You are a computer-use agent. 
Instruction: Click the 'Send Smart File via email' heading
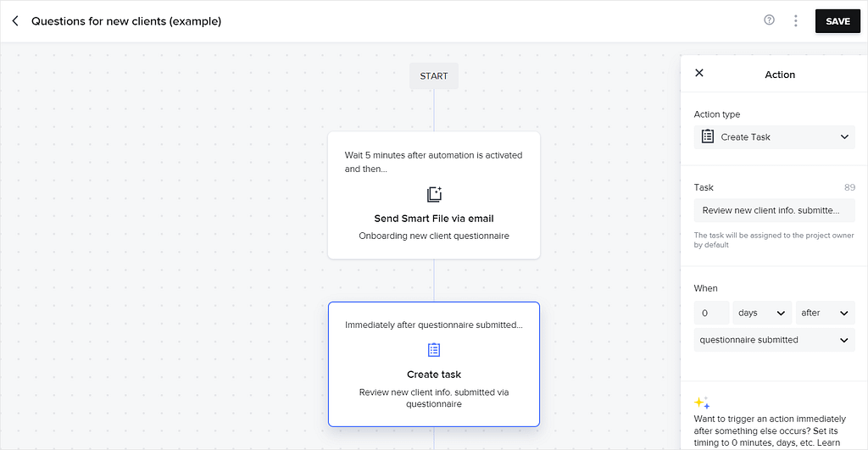click(434, 219)
